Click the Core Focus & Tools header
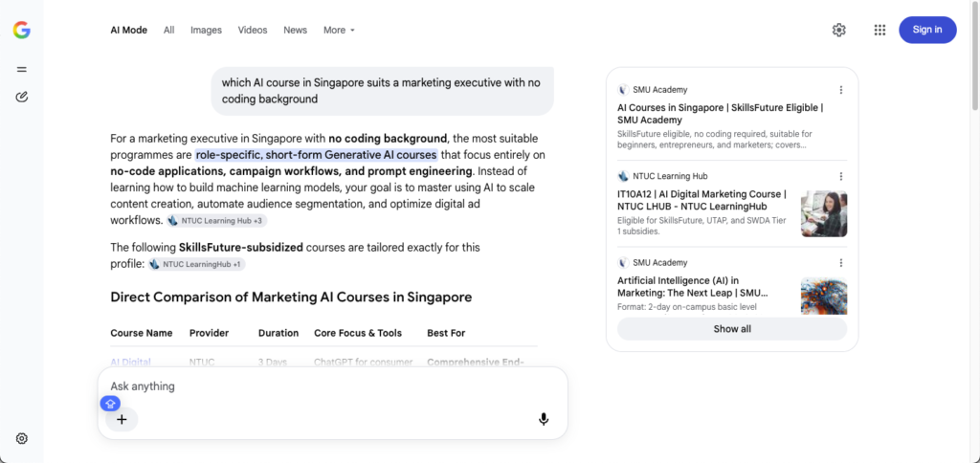This screenshot has width=980, height=463. [358, 333]
